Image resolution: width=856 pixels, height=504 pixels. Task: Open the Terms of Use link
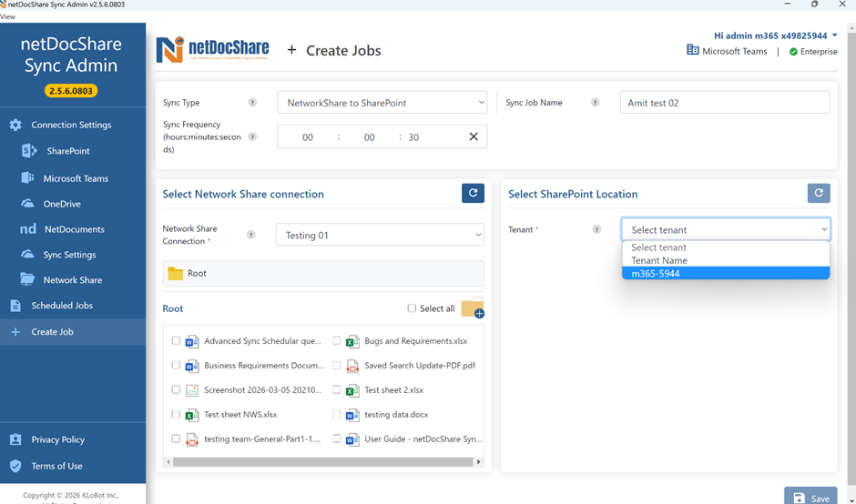(56, 466)
